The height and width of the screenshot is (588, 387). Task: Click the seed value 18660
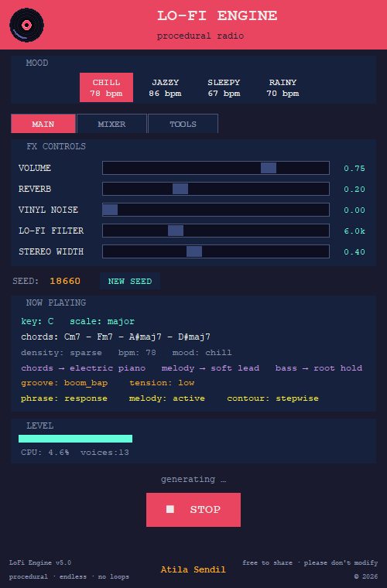[65, 282]
